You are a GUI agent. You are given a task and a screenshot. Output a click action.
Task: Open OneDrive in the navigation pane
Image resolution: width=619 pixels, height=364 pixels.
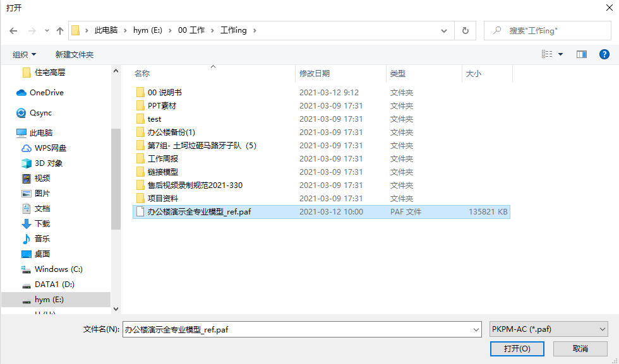point(40,93)
